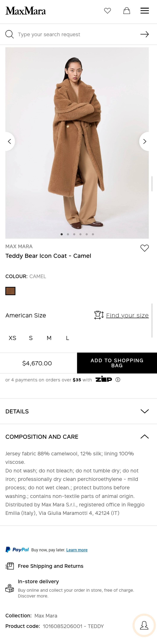Collapse the Composition and Care section

pos(145,437)
